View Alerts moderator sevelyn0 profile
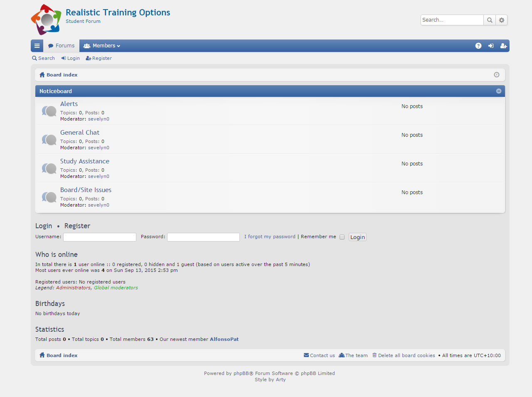This screenshot has height=397, width=532. (x=99, y=119)
